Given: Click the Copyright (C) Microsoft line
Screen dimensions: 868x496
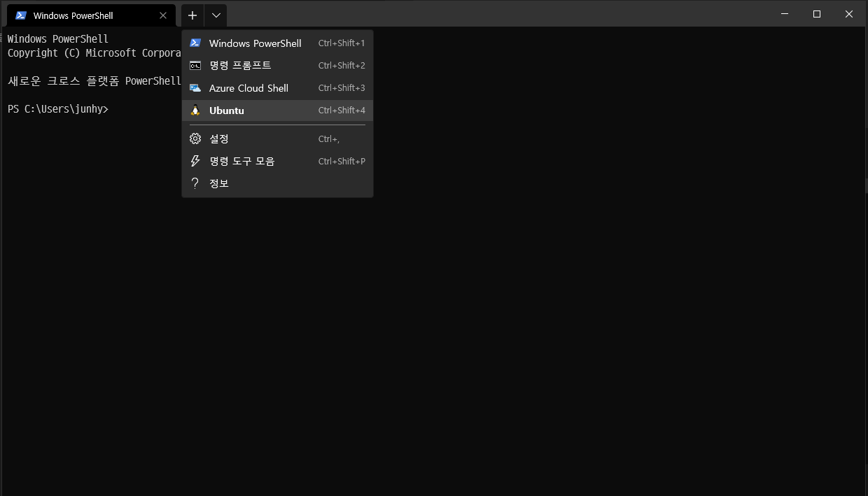Looking at the screenshot, I should pos(94,53).
